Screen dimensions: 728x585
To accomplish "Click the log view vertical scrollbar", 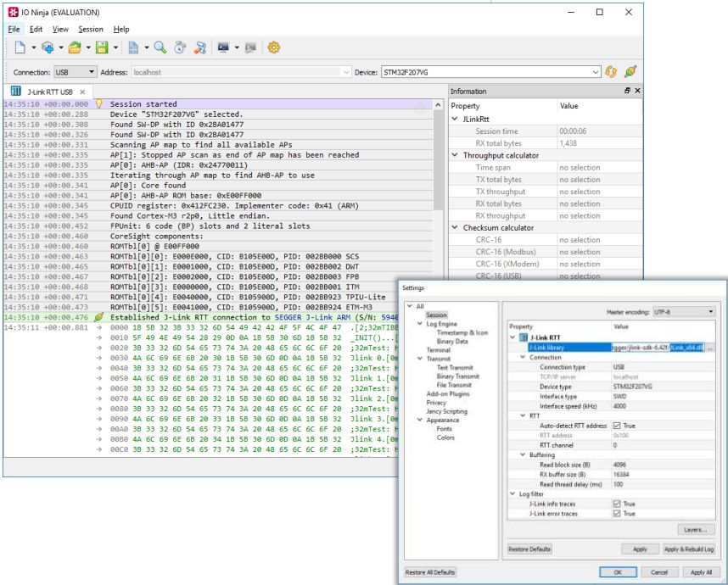I will pos(438,278).
